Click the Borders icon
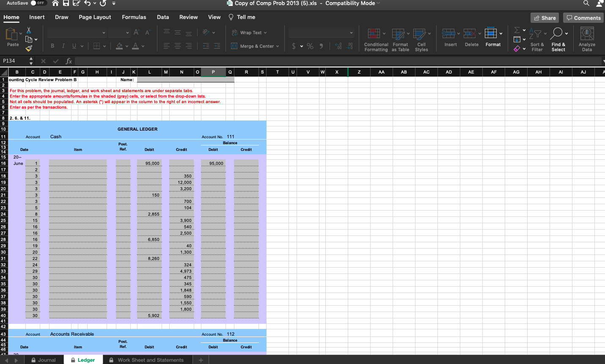The image size is (605, 364). point(96,46)
